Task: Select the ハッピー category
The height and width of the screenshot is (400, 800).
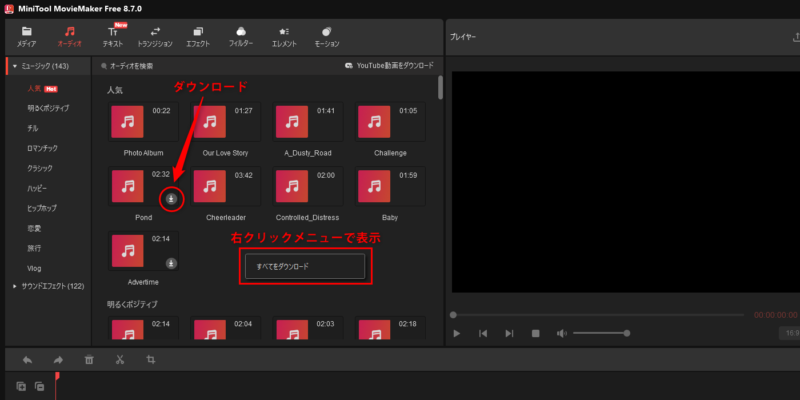Action: pos(37,189)
